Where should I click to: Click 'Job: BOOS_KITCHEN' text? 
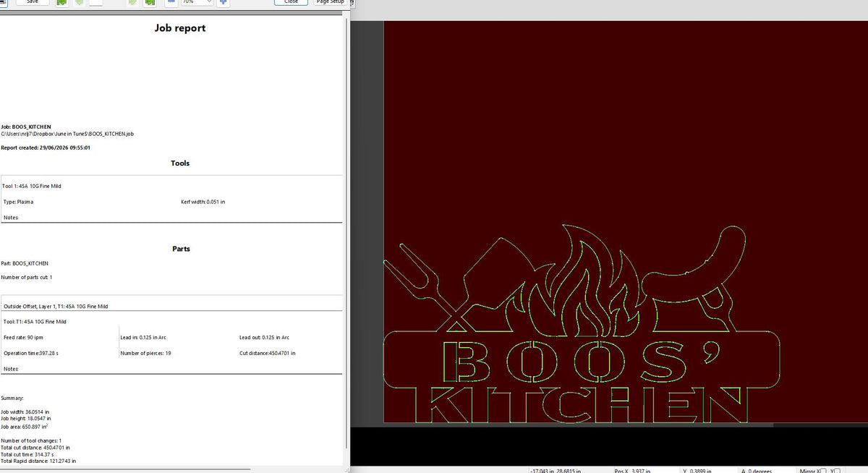coord(26,127)
